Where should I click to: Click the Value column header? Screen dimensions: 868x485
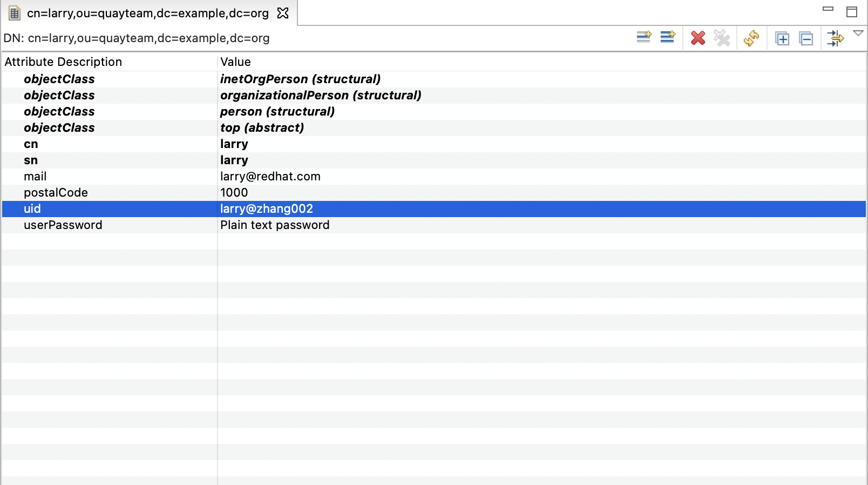tap(235, 62)
